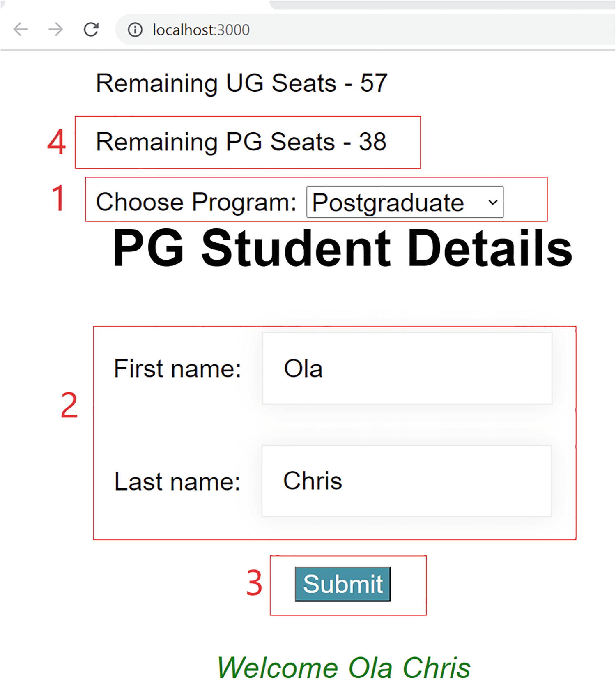Screen dimensions: 616x684
Task: Click the Welcome Ola Chris message
Action: [x=343, y=668]
